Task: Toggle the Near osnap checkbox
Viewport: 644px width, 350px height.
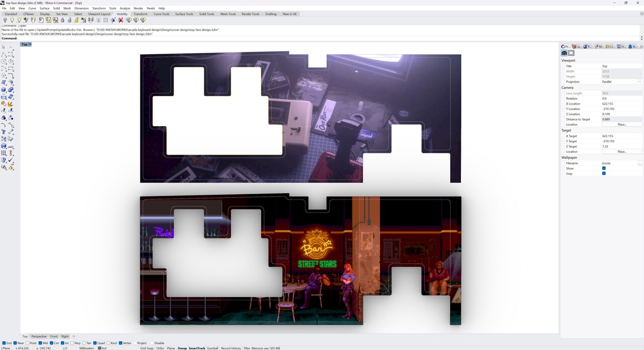Action: 15,343
